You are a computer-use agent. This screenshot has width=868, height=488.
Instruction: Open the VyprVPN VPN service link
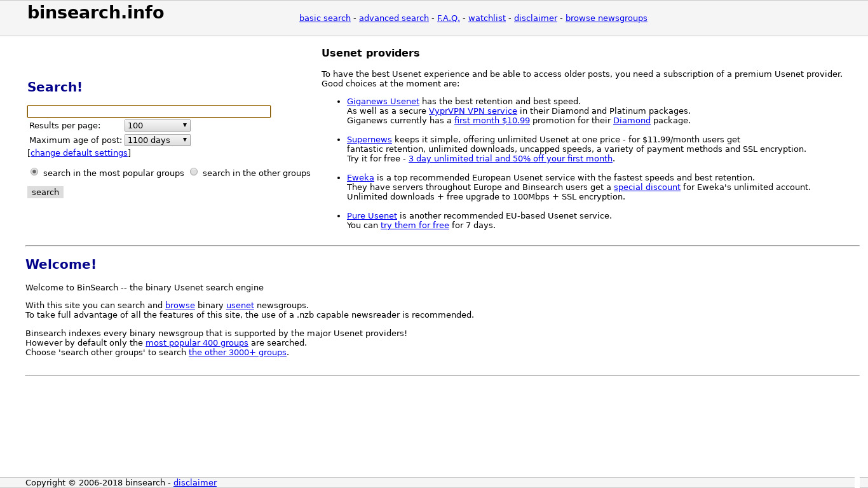point(473,111)
